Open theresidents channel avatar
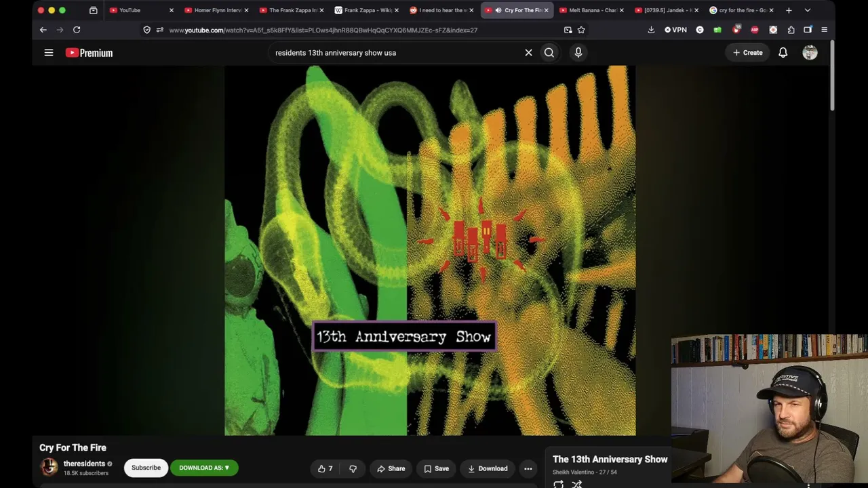Viewport: 868px width, 488px height. click(x=49, y=467)
